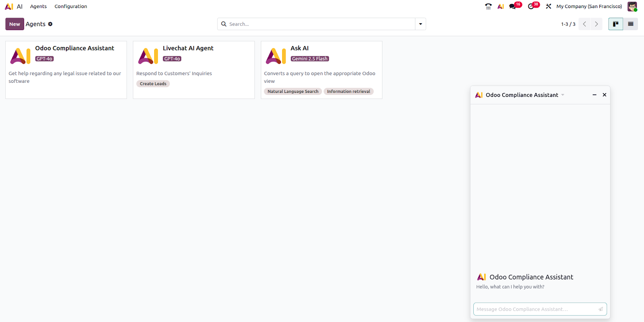Minimize the Odoo Compliance Assistant chat window

click(x=594, y=95)
